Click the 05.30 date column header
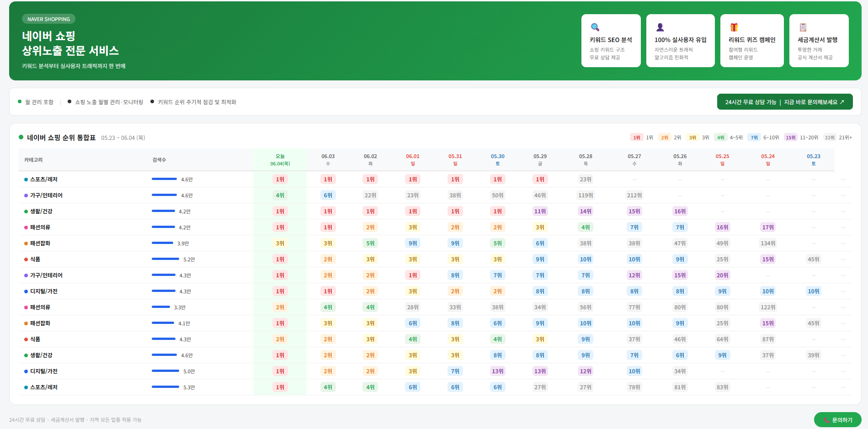 (498, 160)
